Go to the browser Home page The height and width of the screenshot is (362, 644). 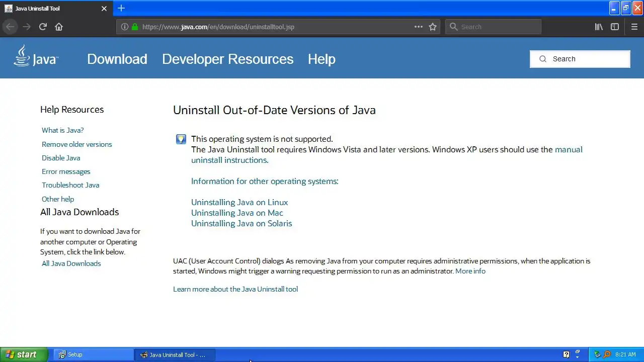click(x=59, y=27)
